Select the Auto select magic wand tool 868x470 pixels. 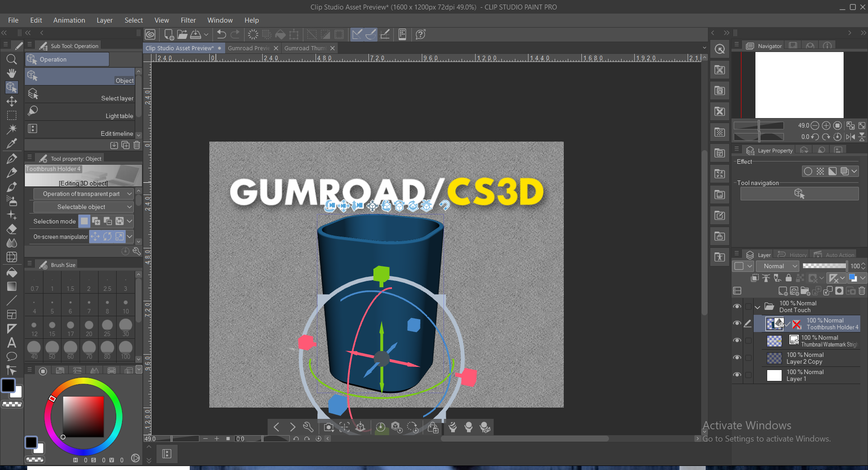click(12, 129)
